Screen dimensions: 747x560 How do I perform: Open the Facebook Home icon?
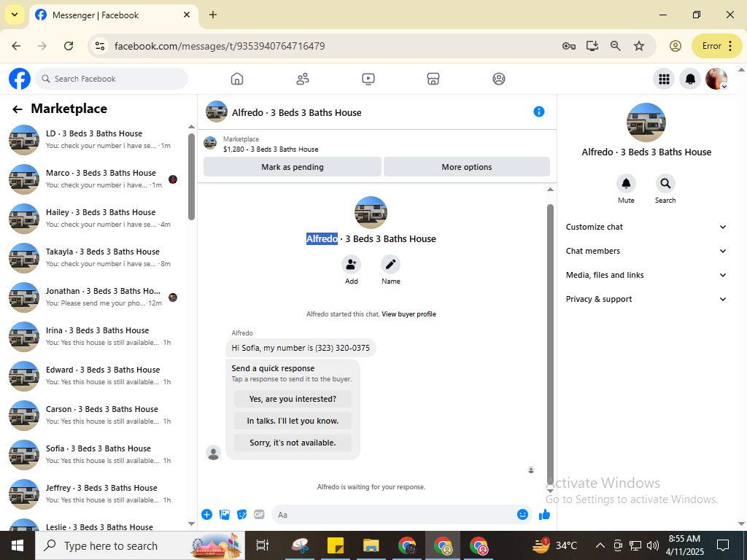237,79
